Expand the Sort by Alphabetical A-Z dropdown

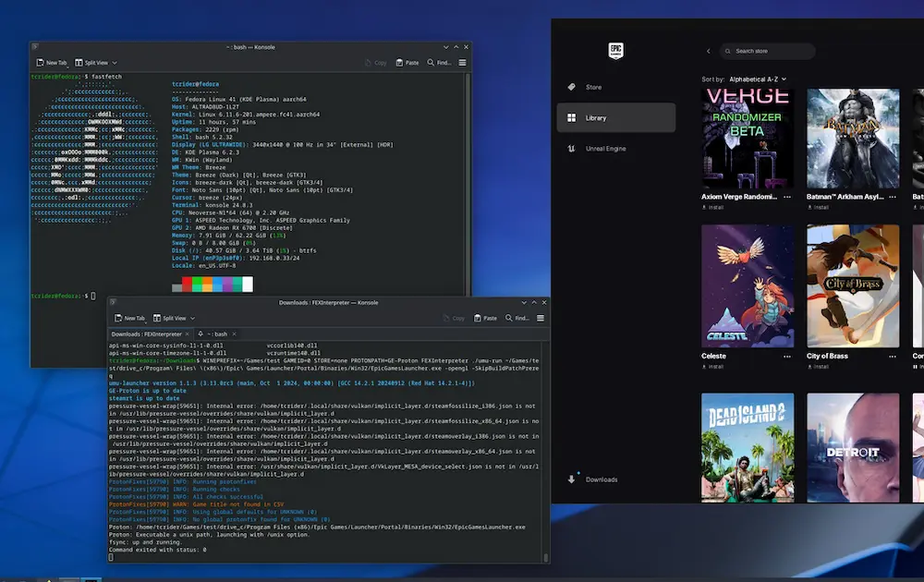(758, 79)
